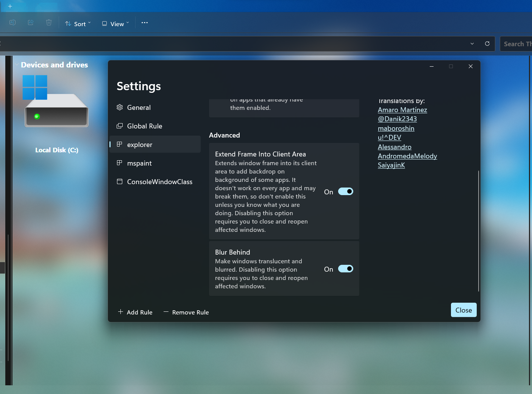Click the share icon in Explorer toolbar
This screenshot has width=532, height=394.
(30, 22)
